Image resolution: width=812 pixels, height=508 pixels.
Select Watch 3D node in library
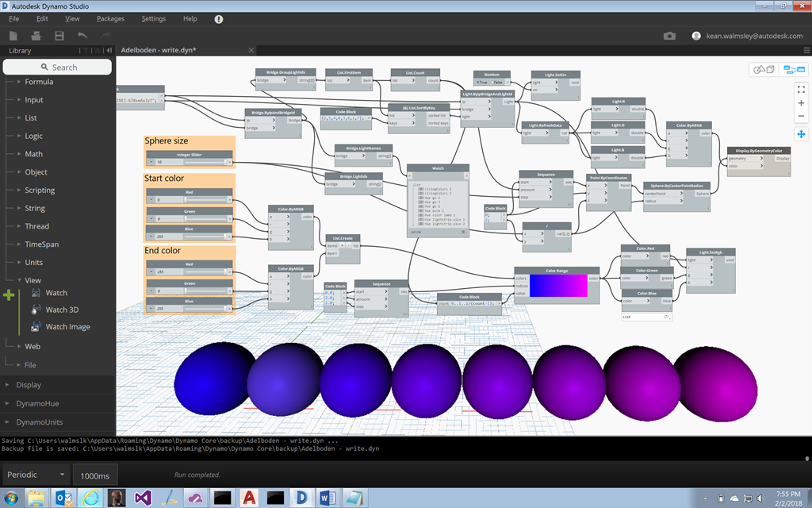(61, 310)
